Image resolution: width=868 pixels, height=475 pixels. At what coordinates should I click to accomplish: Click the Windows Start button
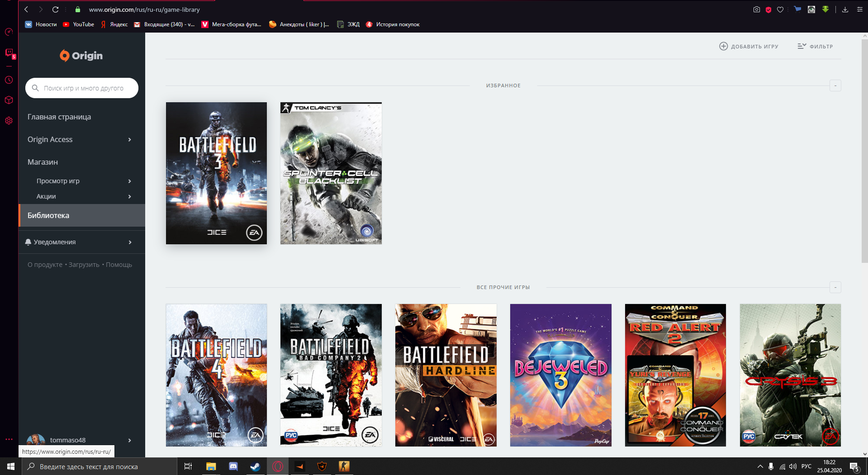click(11, 466)
